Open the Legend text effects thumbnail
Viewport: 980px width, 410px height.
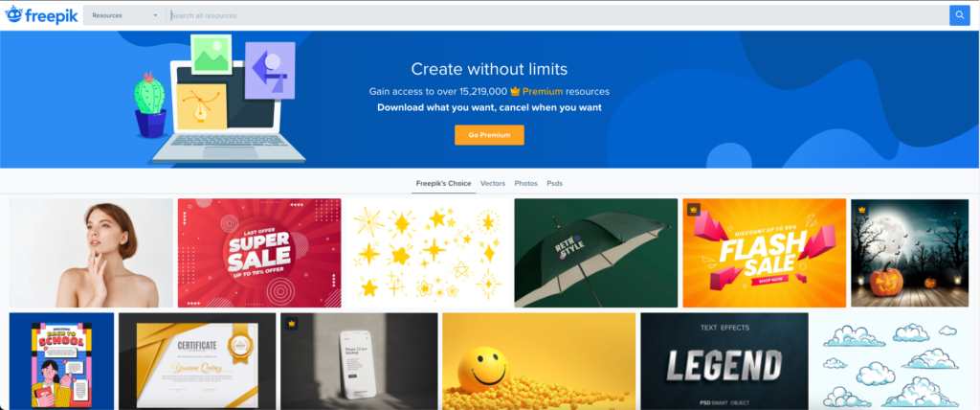tap(724, 361)
